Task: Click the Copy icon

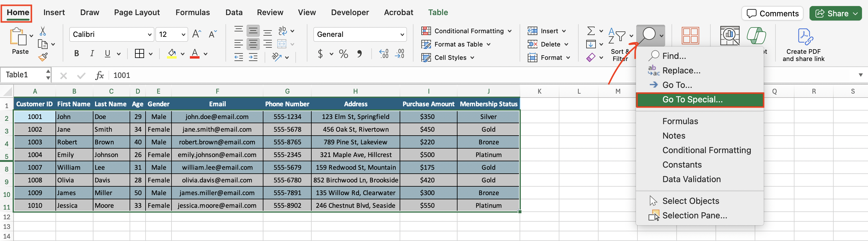Action: tap(42, 44)
